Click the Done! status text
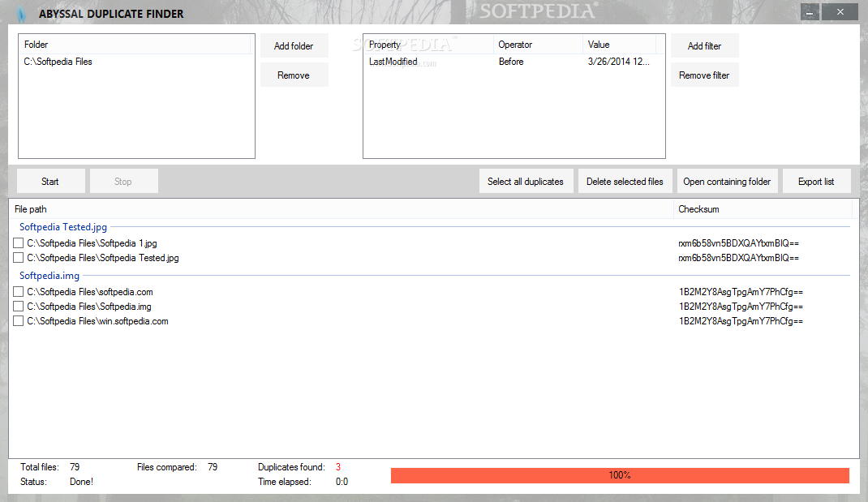Viewport: 868px width, 502px height. 81,482
